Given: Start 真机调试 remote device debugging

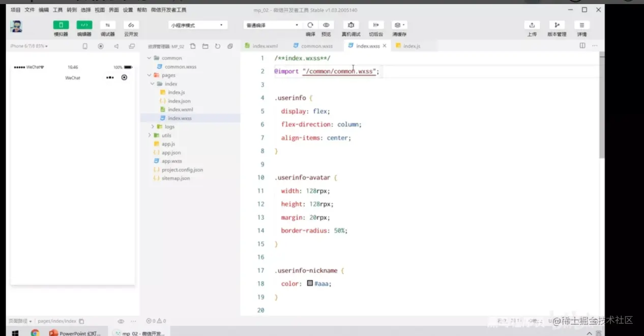Looking at the screenshot, I should (351, 25).
